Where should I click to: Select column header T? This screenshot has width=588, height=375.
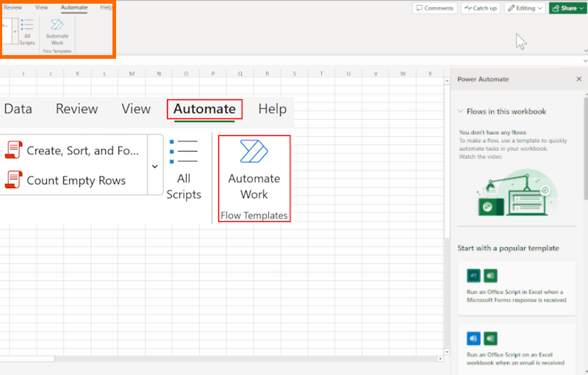[321, 74]
